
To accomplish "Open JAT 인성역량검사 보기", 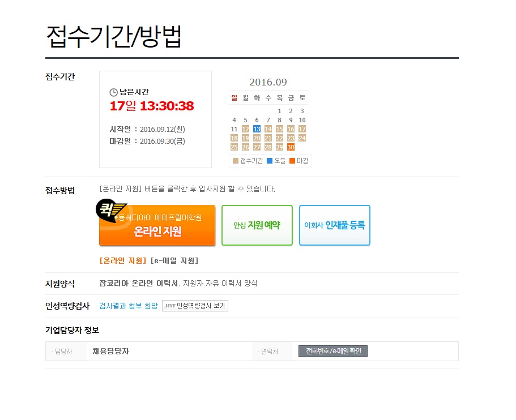I will point(195,306).
